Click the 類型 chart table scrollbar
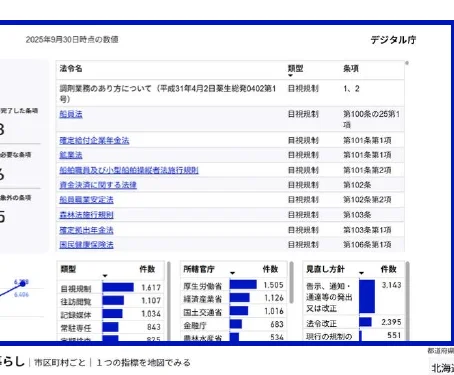454x375 pixels. pos(169,301)
